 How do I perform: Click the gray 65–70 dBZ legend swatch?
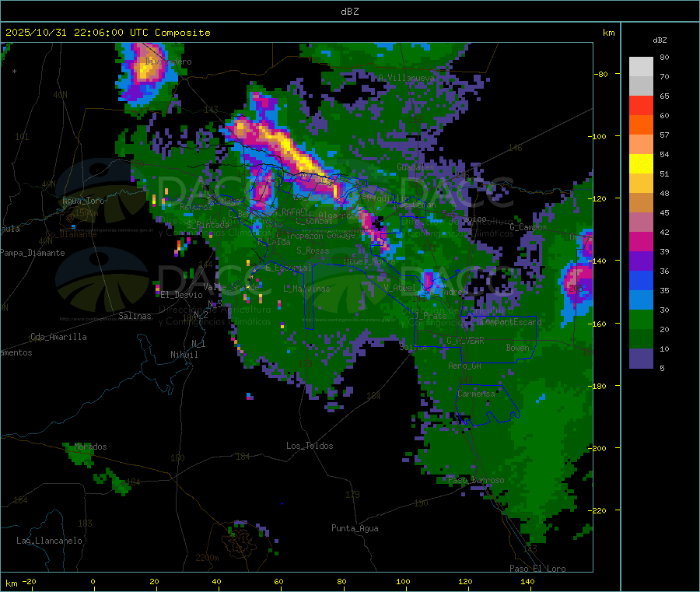click(x=641, y=86)
